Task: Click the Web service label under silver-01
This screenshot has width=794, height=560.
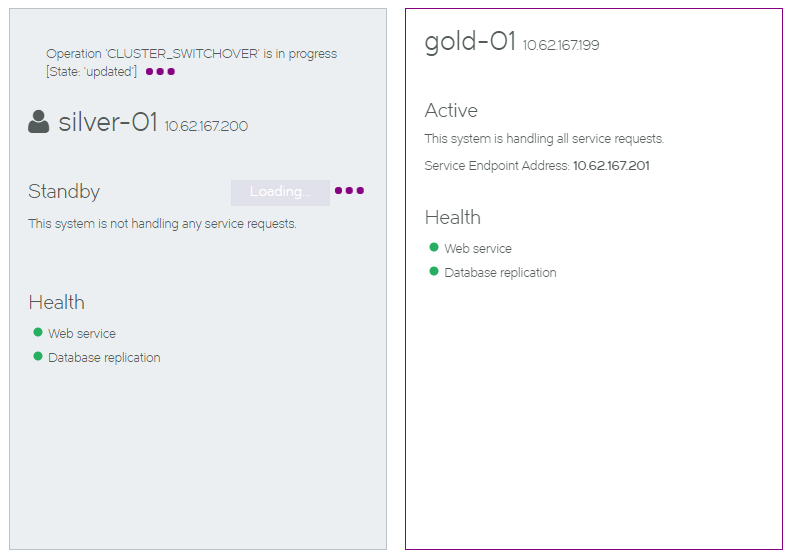Action: [x=82, y=333]
